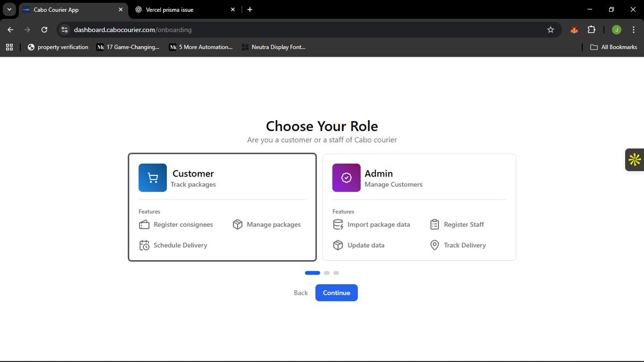644x362 pixels.
Task: Reload the page
Action: (45, 30)
